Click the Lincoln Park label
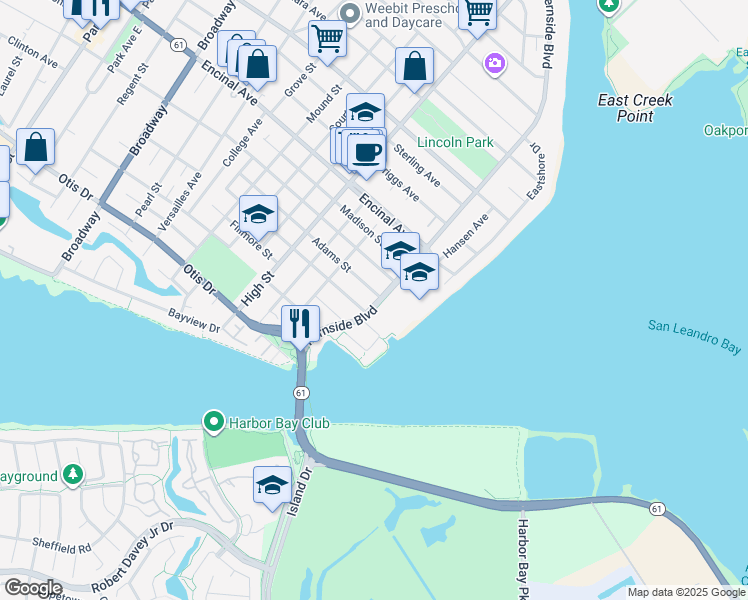 [455, 142]
